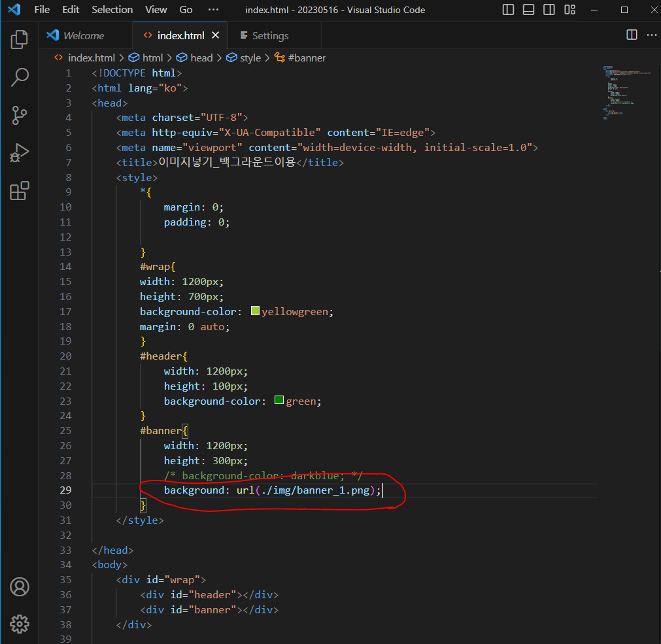Open the Manage gear icon
The height and width of the screenshot is (644, 661).
point(20,624)
